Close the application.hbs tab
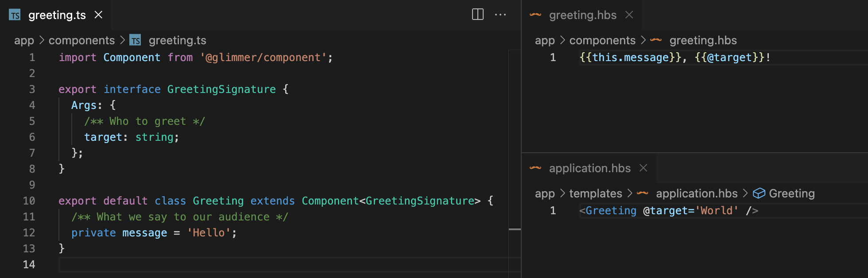The image size is (868, 278). pyautogui.click(x=643, y=168)
